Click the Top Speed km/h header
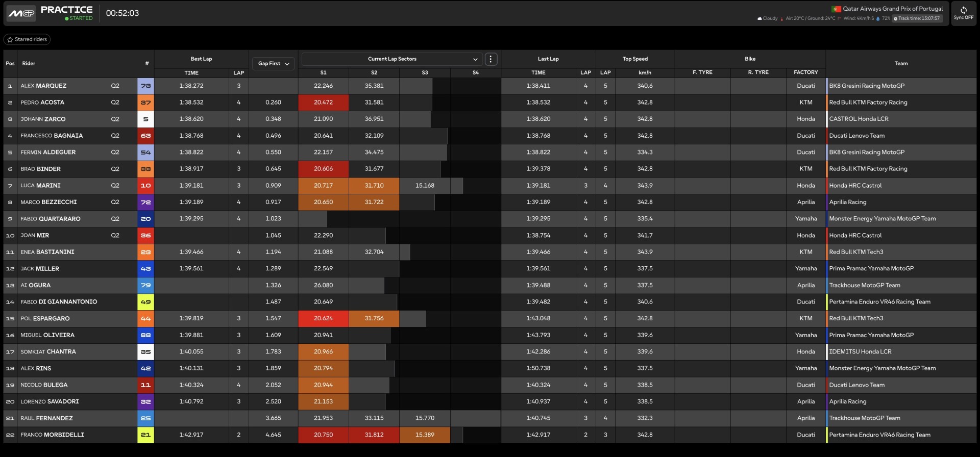The height and width of the screenshot is (457, 980). [645, 72]
